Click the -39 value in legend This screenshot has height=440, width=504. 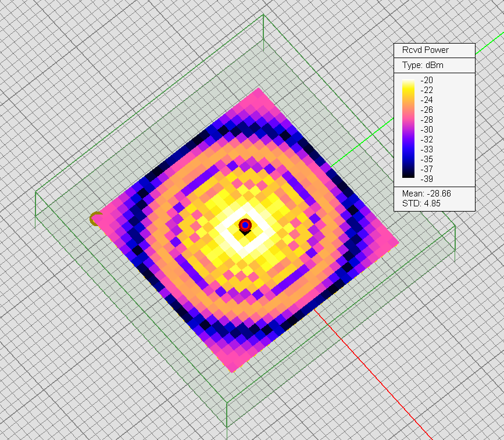pos(427,178)
